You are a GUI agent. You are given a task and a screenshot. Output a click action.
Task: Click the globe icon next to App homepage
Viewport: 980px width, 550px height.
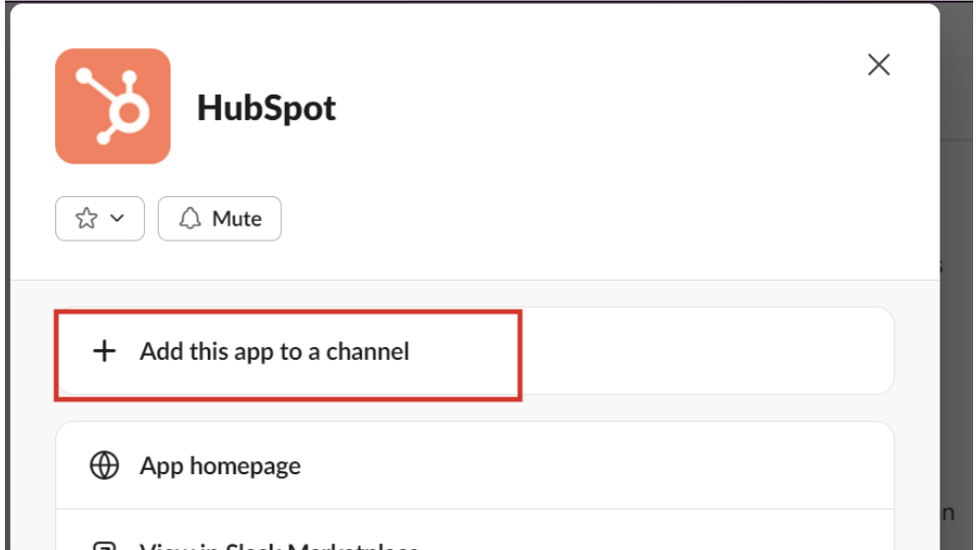click(104, 466)
